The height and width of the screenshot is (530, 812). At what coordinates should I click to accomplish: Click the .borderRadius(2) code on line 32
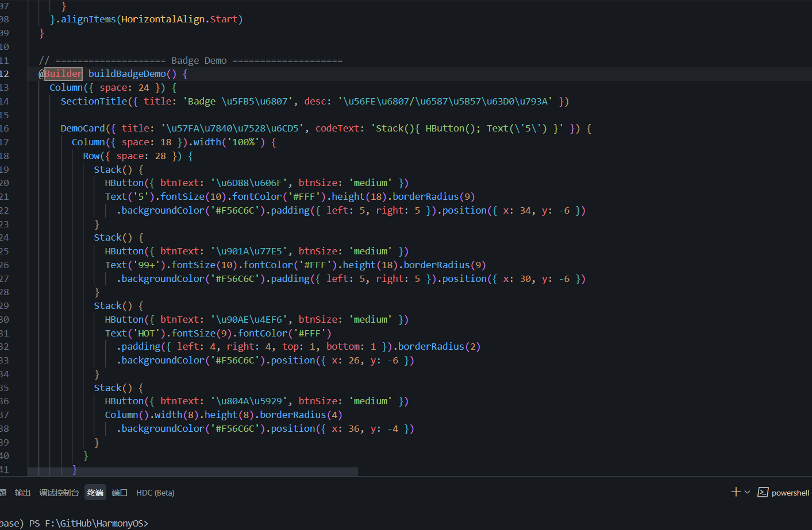[437, 346]
